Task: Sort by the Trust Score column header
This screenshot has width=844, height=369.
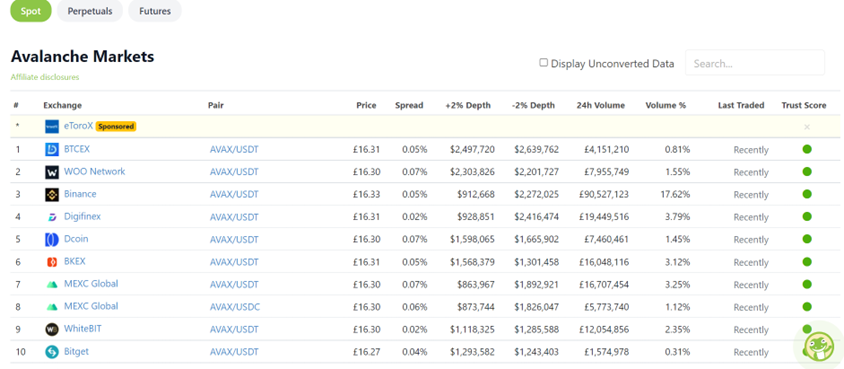Action: coord(804,105)
